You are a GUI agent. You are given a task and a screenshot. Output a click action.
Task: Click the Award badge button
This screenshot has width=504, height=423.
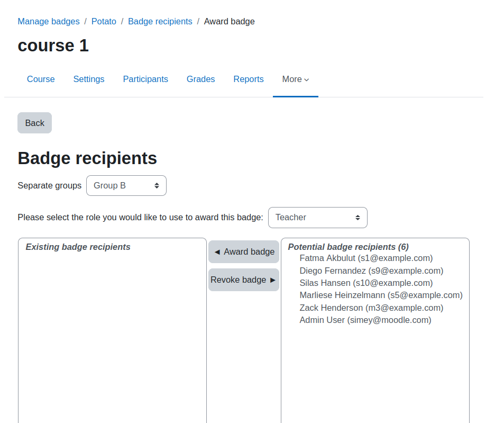pos(244,251)
